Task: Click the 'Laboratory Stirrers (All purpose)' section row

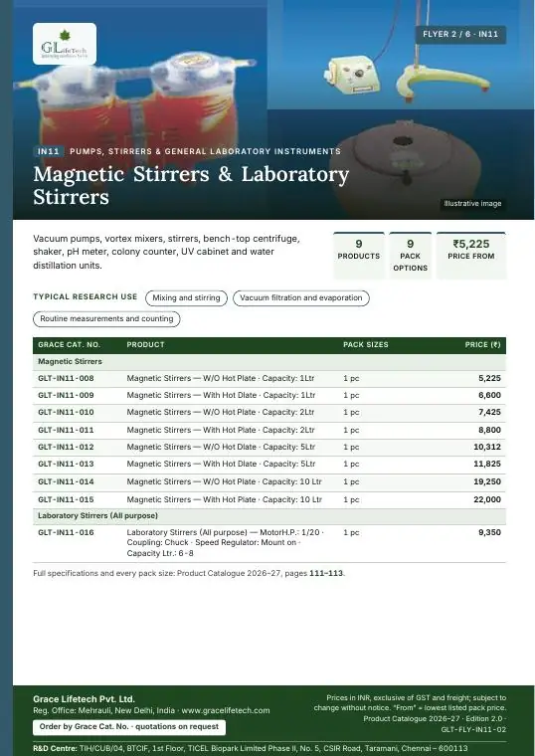Action: [269, 516]
